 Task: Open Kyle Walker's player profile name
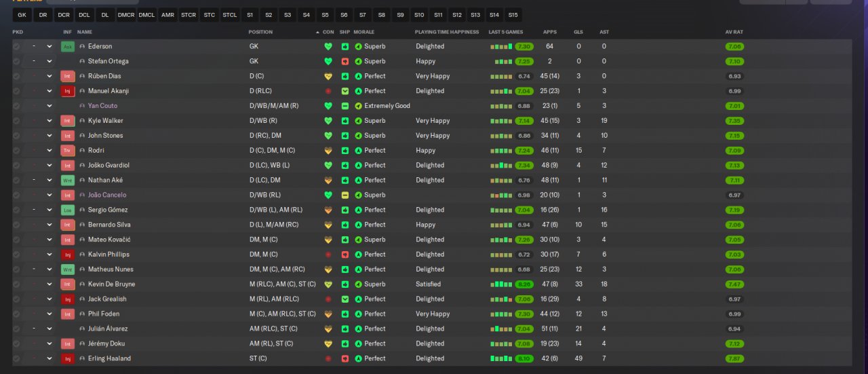[106, 121]
